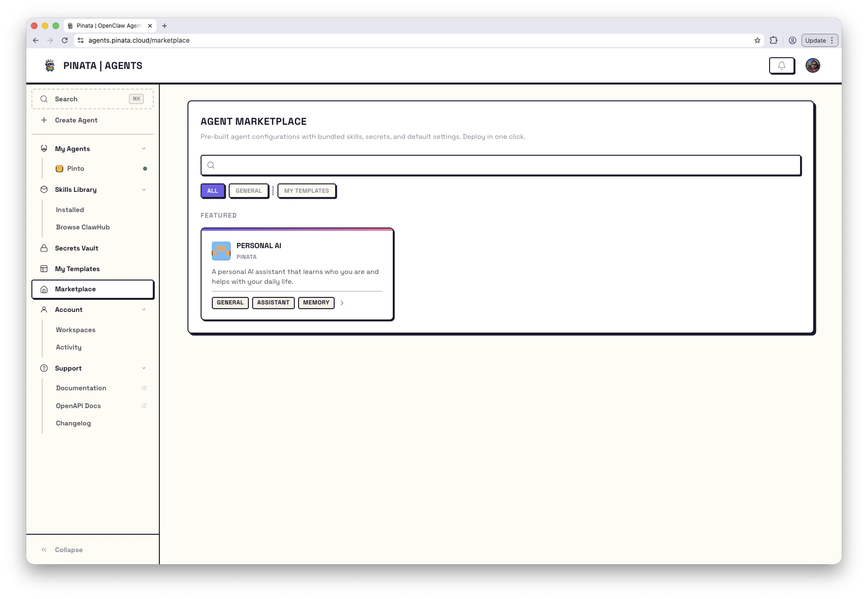Screen dimensions: 868x599
Task: Click the Secrets Vault lock icon
Action: coord(44,248)
